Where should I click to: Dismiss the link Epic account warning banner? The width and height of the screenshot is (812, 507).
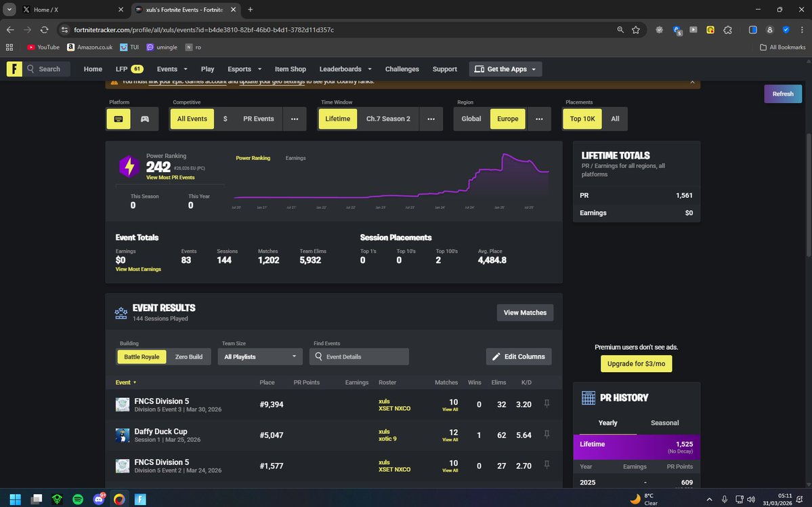(692, 82)
